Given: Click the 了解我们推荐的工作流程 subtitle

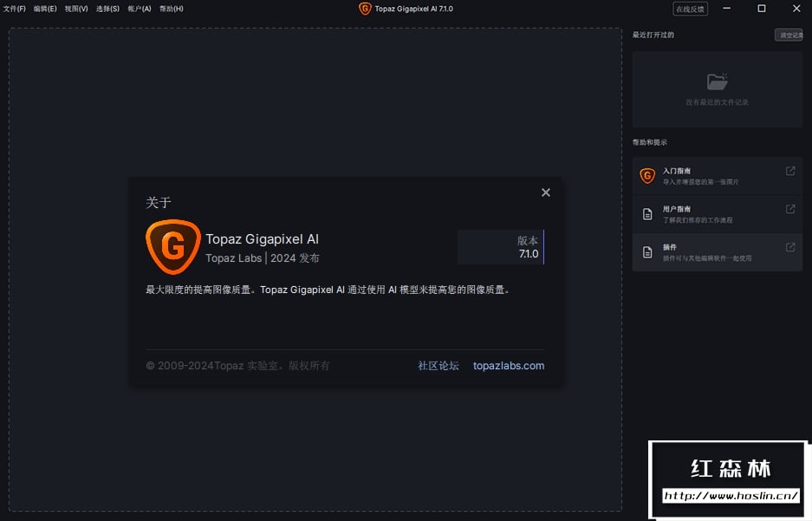Looking at the screenshot, I should click(698, 220).
